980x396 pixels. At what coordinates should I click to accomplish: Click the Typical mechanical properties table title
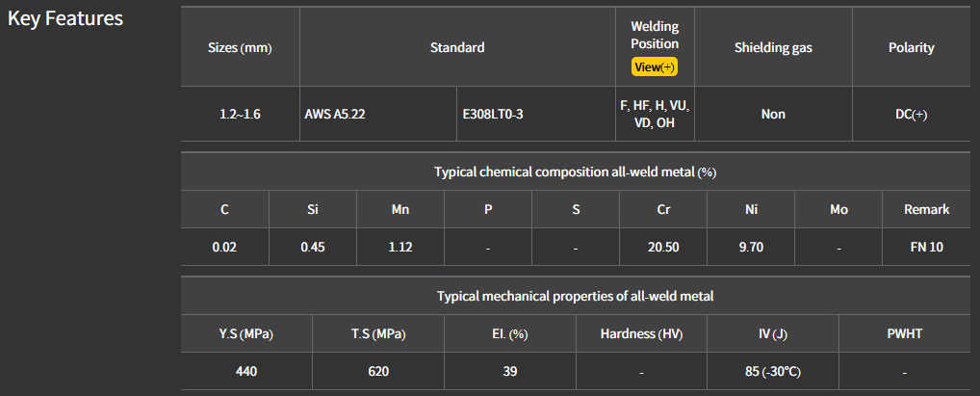(x=575, y=297)
